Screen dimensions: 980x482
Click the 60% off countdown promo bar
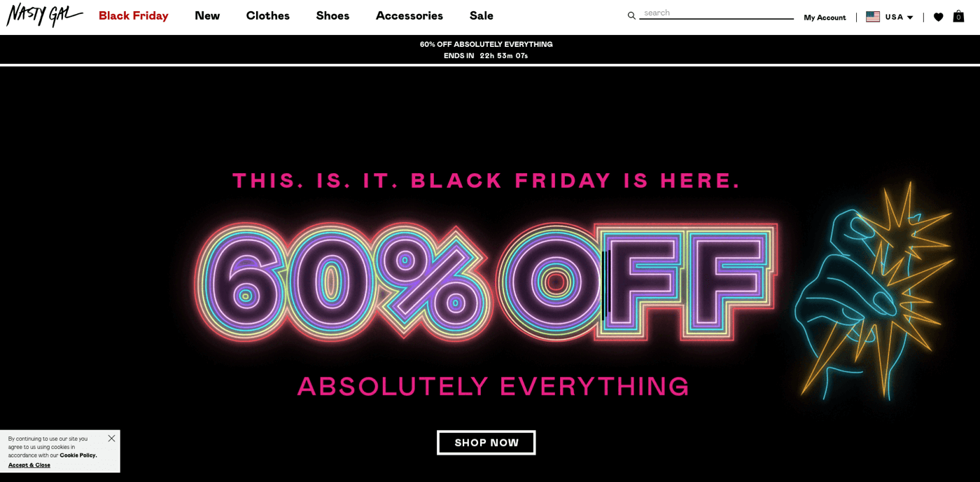[x=486, y=50]
